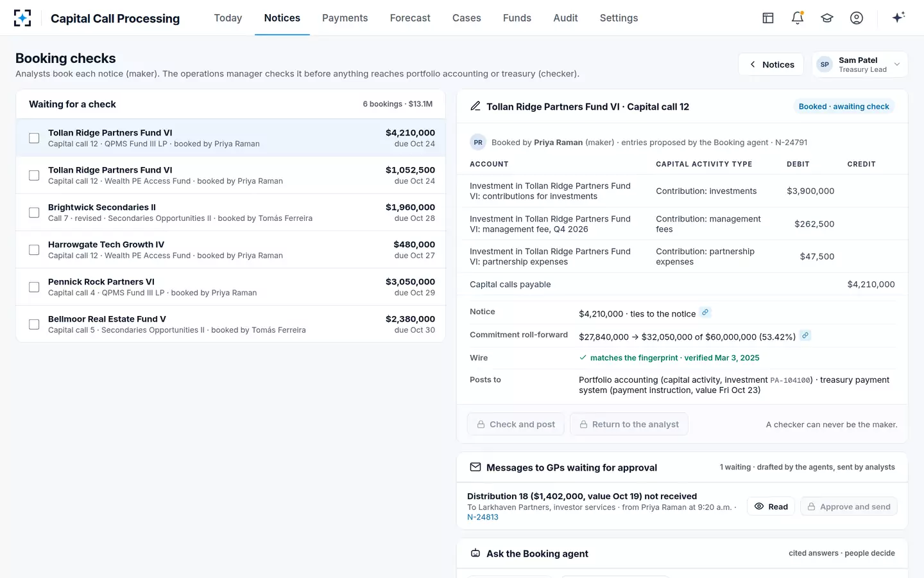
Task: Open the link icon beside 'ties to the notice'
Action: tap(705, 313)
